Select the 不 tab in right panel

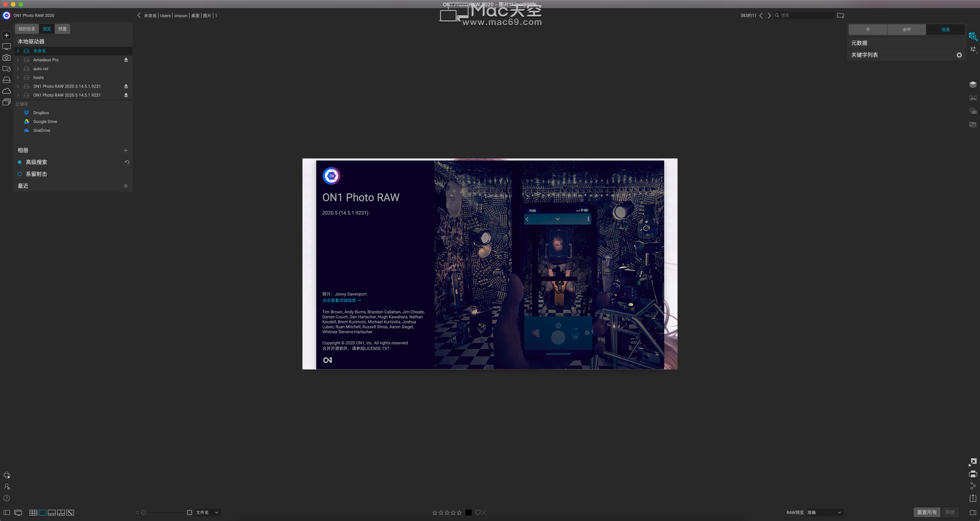pos(868,30)
